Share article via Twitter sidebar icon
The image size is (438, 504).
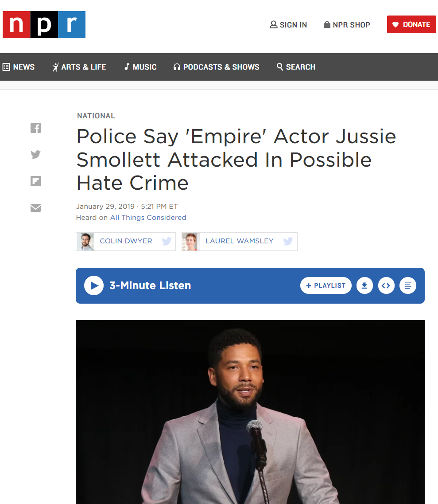pyautogui.click(x=35, y=155)
